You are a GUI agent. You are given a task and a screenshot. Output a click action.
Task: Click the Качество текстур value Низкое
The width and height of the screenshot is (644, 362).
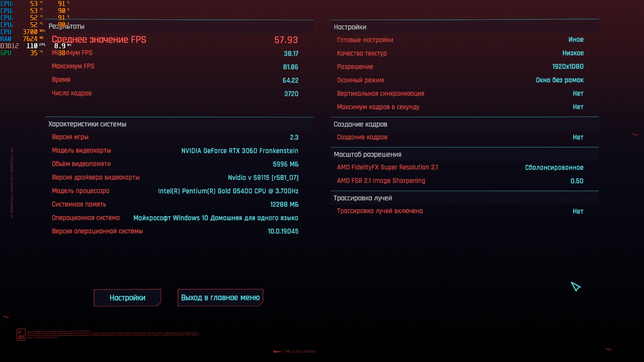(573, 53)
